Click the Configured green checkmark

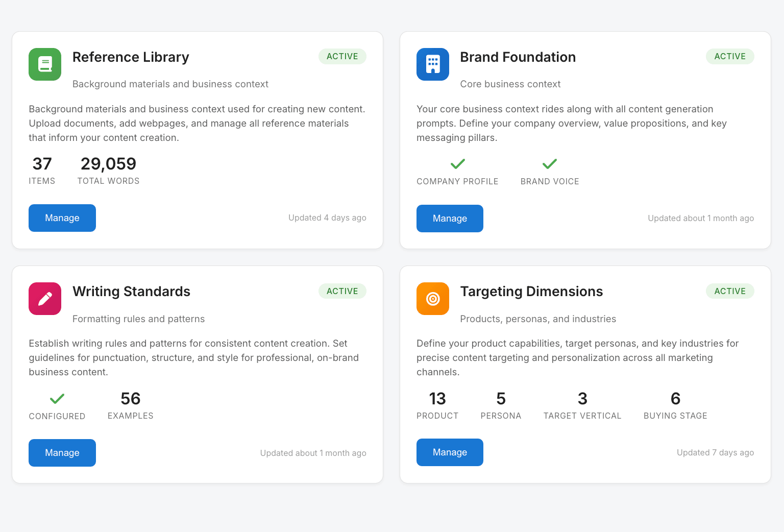[x=57, y=399]
